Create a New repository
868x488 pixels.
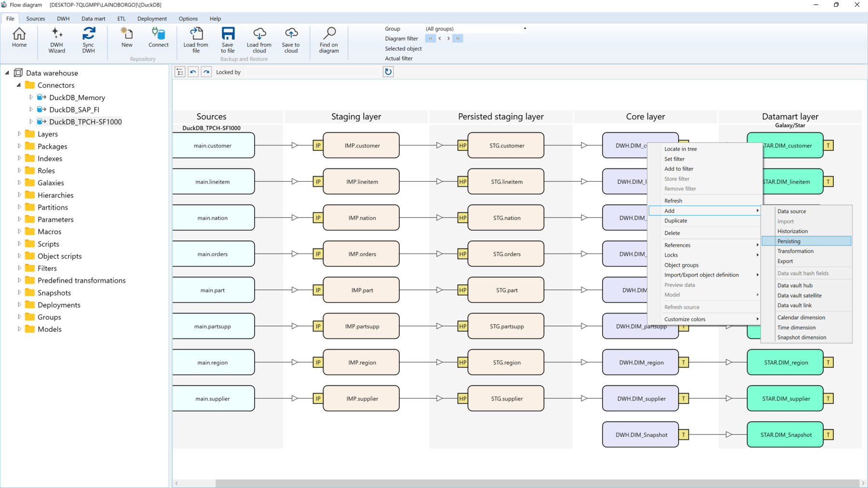click(x=127, y=38)
